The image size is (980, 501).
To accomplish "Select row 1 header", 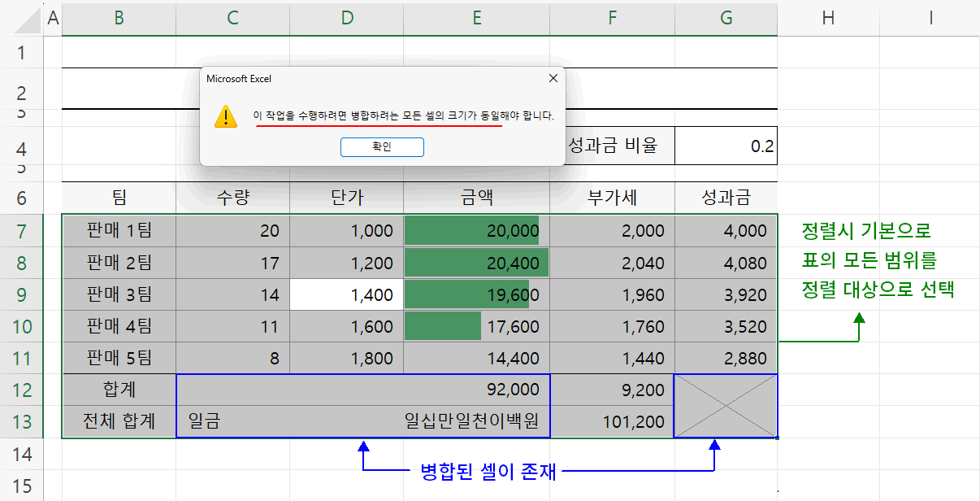I will tap(21, 52).
